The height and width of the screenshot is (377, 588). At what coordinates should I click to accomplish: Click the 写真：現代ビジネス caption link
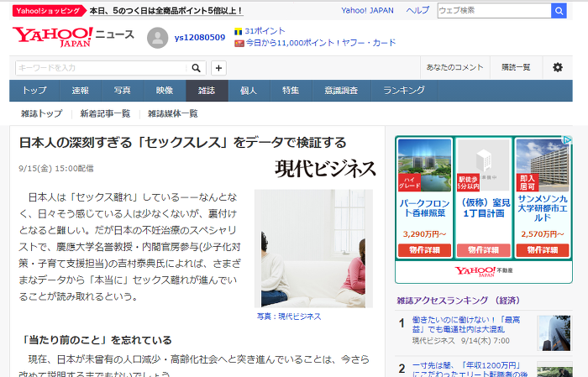pyautogui.click(x=289, y=317)
